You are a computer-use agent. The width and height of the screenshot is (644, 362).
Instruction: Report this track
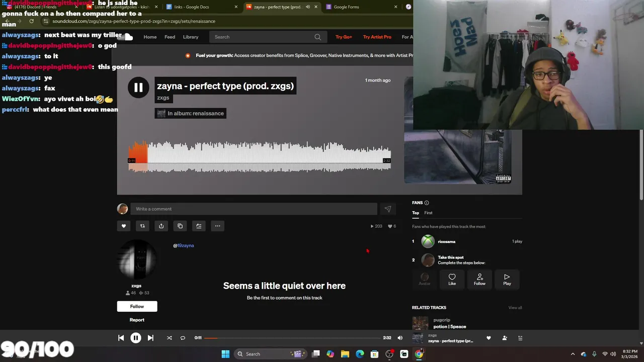(137, 320)
